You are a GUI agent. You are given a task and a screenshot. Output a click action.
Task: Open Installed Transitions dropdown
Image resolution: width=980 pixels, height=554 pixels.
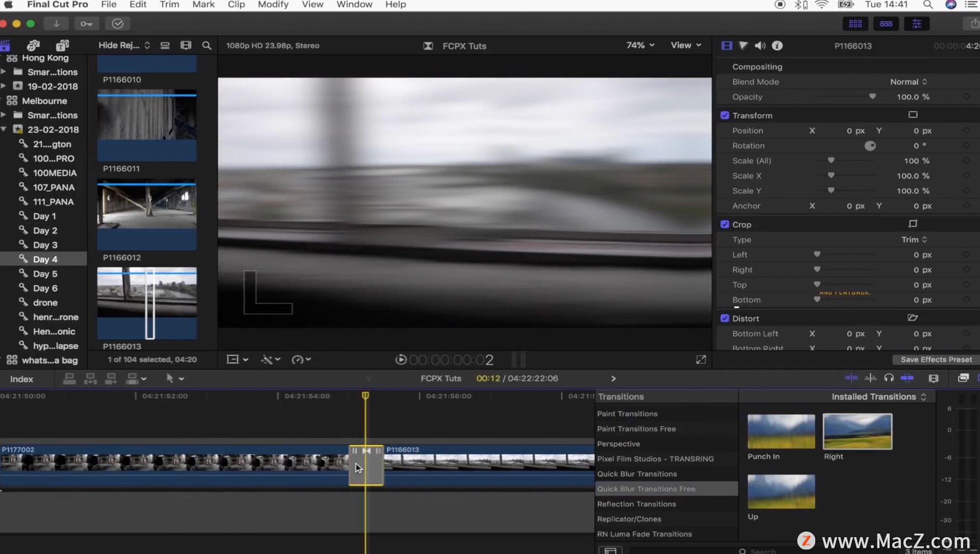[878, 396]
